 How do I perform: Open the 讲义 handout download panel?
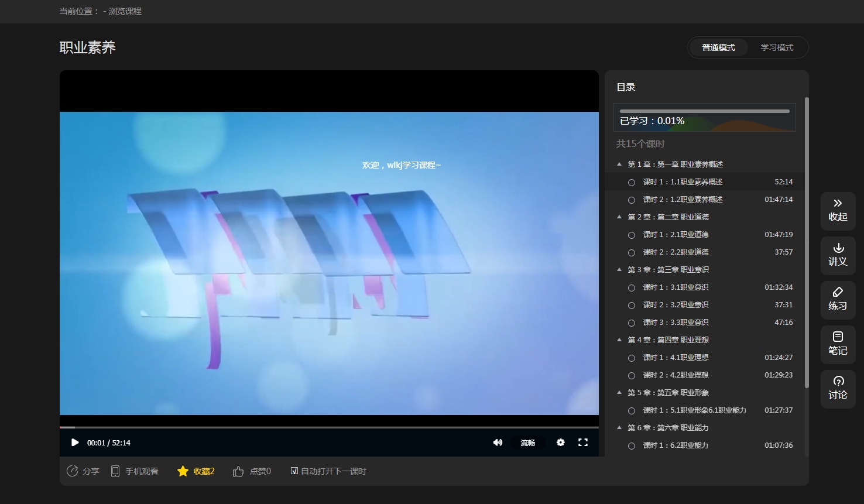click(838, 255)
